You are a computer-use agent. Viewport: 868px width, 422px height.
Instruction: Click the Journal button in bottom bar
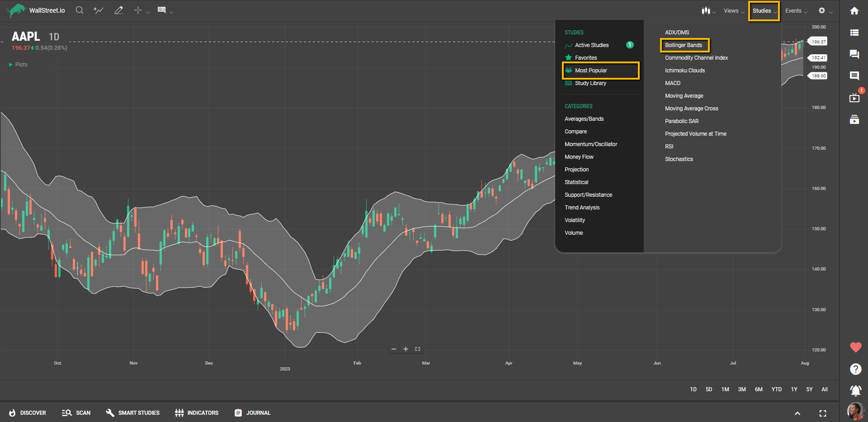(x=253, y=413)
